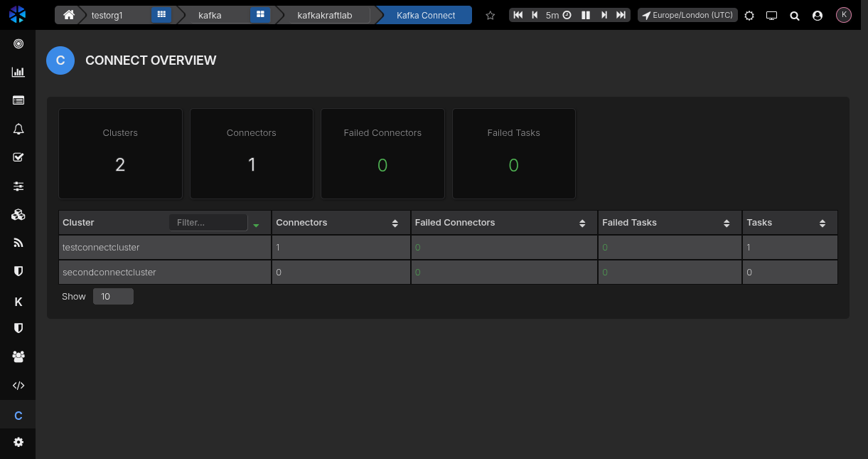Toggle TV display mode icon
This screenshot has width=868, height=459.
pos(772,15)
